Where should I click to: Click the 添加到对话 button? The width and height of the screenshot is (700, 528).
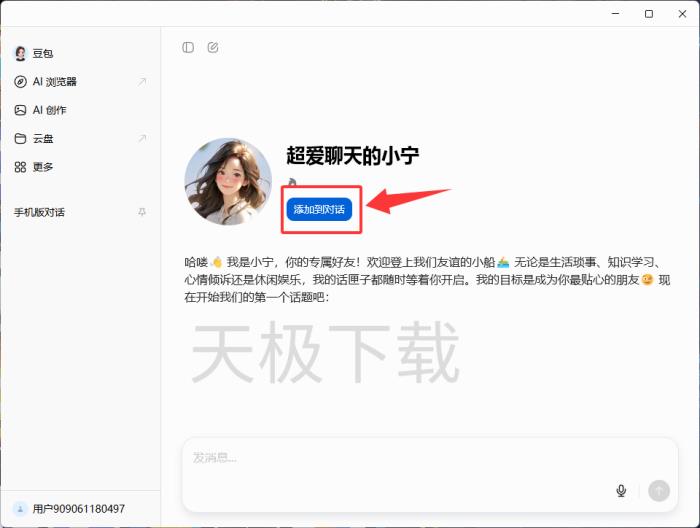pyautogui.click(x=319, y=209)
